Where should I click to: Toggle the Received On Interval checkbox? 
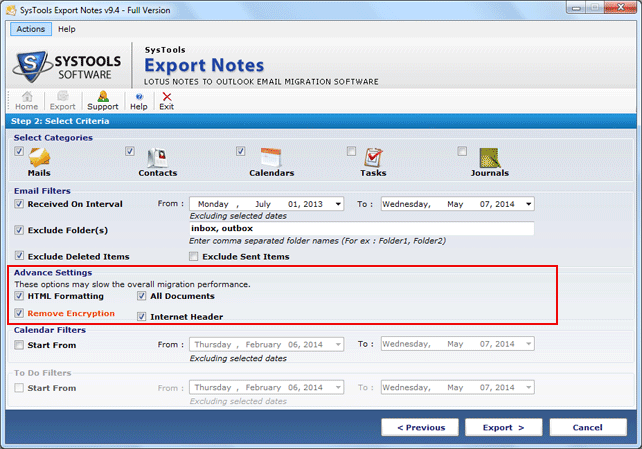pos(19,203)
